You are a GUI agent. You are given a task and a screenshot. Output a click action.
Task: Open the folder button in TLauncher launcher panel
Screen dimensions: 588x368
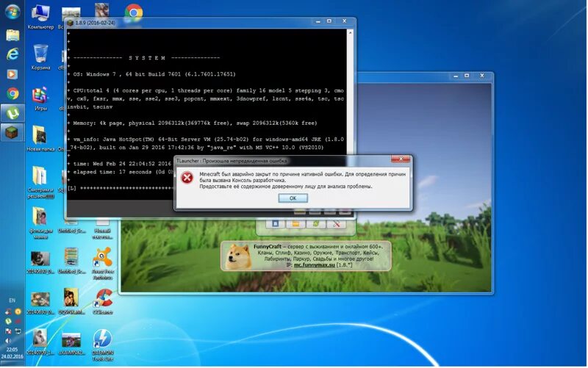coord(295,224)
